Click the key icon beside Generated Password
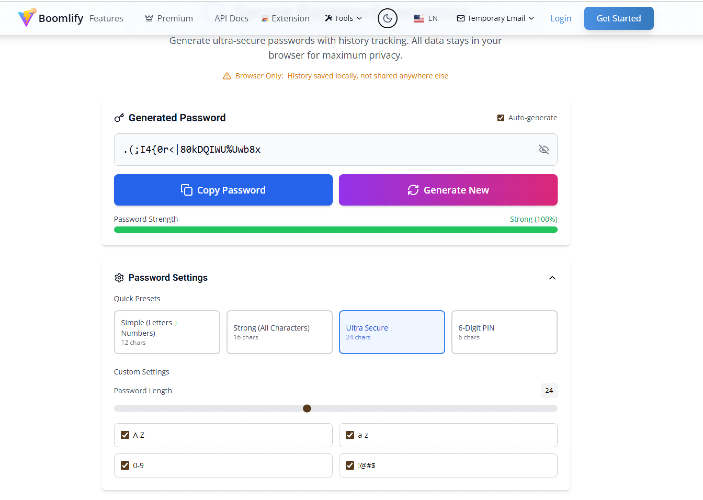This screenshot has height=500, width=703. [119, 118]
